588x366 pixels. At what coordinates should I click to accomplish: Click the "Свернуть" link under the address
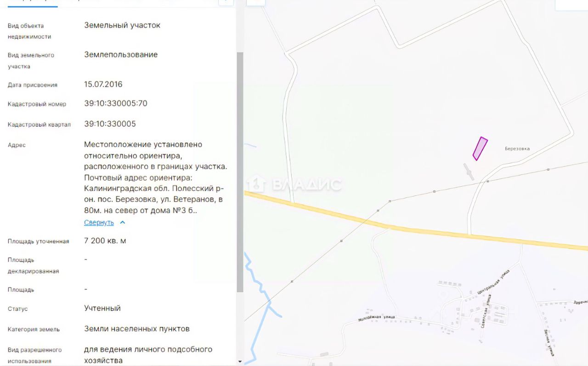coord(99,223)
